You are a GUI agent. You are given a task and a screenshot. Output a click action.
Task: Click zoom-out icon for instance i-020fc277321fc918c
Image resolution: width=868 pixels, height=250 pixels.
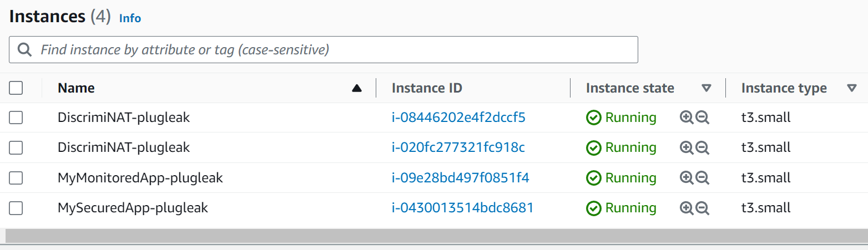(703, 147)
